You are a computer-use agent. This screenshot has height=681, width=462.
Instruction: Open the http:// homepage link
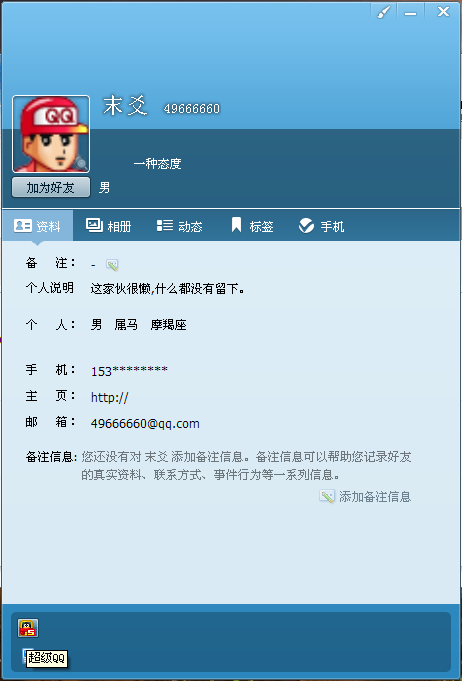pyautogui.click(x=109, y=397)
